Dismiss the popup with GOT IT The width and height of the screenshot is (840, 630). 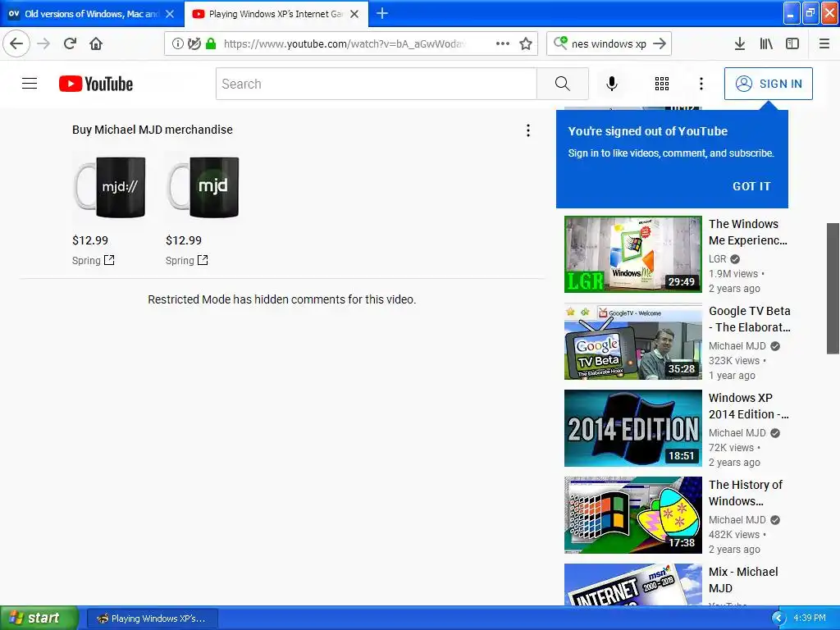751,186
